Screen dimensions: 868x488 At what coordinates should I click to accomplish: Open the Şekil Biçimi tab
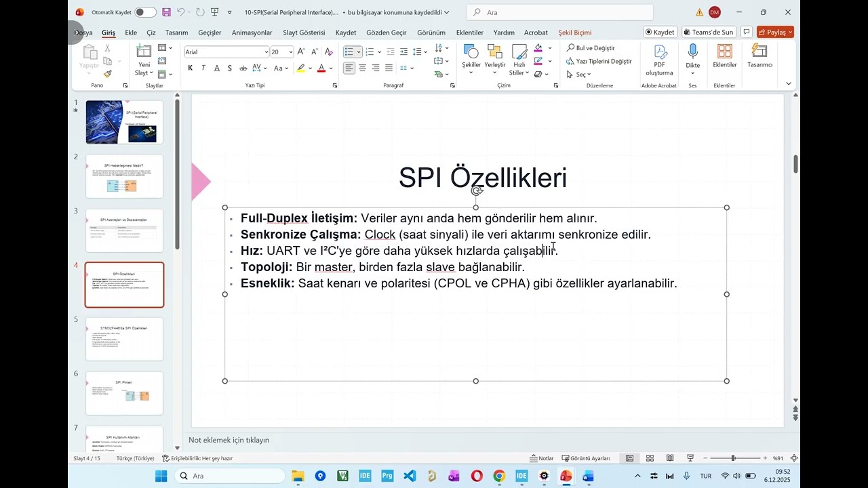574,33
